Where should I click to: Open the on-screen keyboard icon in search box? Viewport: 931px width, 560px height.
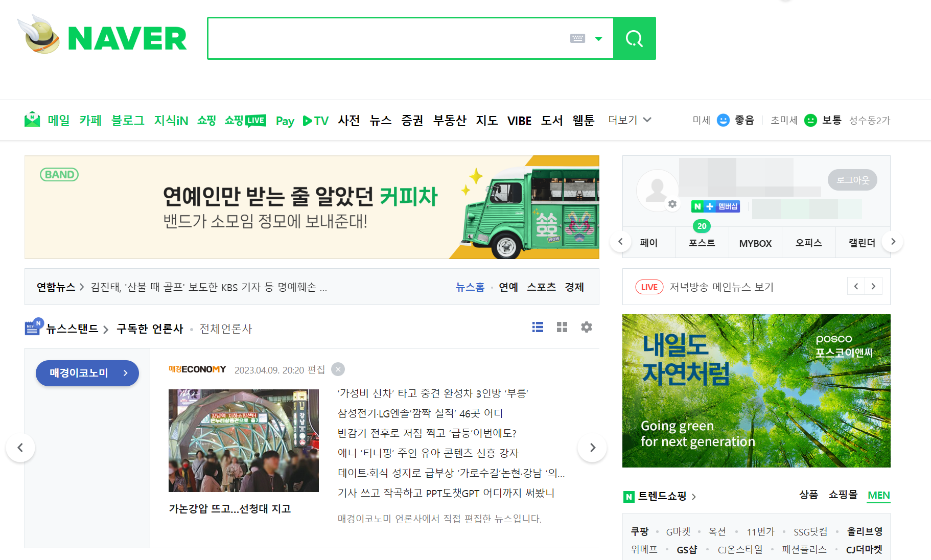pos(577,38)
